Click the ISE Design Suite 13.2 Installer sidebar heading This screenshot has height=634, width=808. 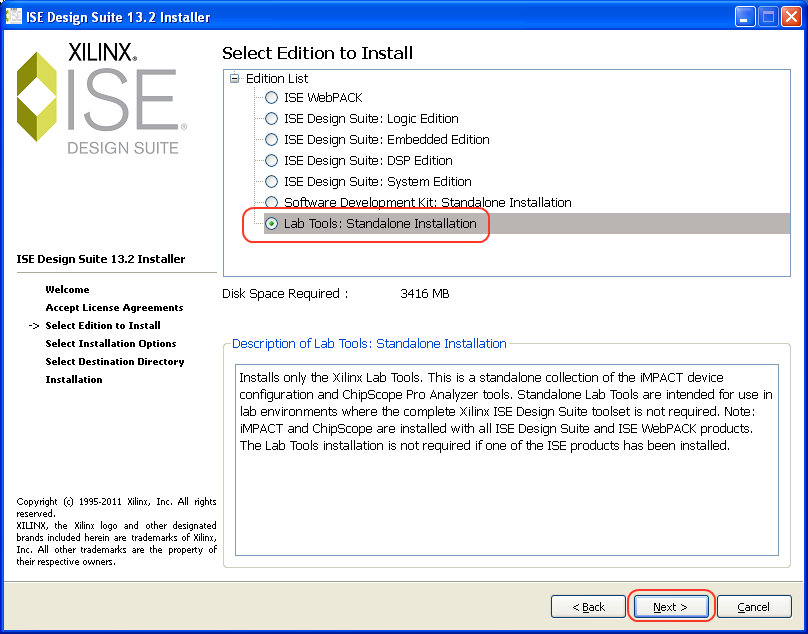tap(100, 259)
